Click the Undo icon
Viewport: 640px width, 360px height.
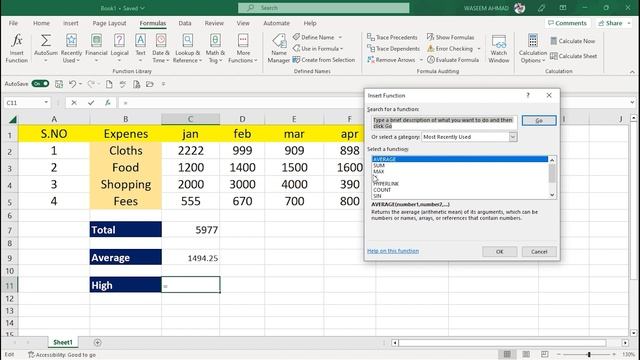(x=72, y=84)
